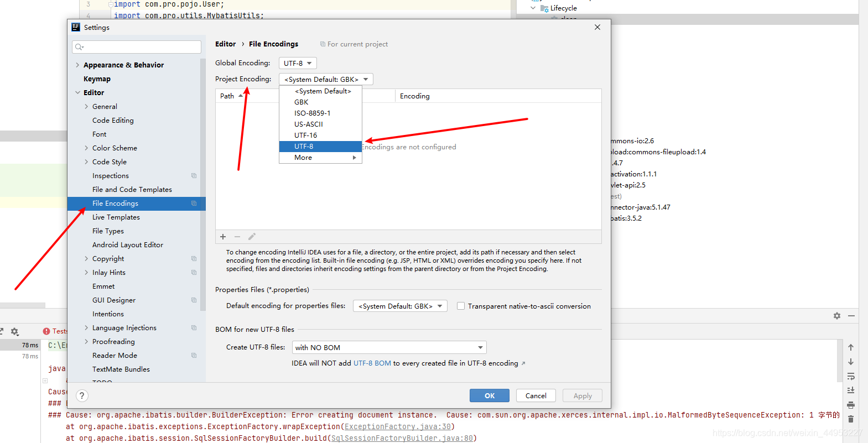The width and height of the screenshot is (868, 443).
Task: Select GBK from the encoding list
Action: coord(321,102)
